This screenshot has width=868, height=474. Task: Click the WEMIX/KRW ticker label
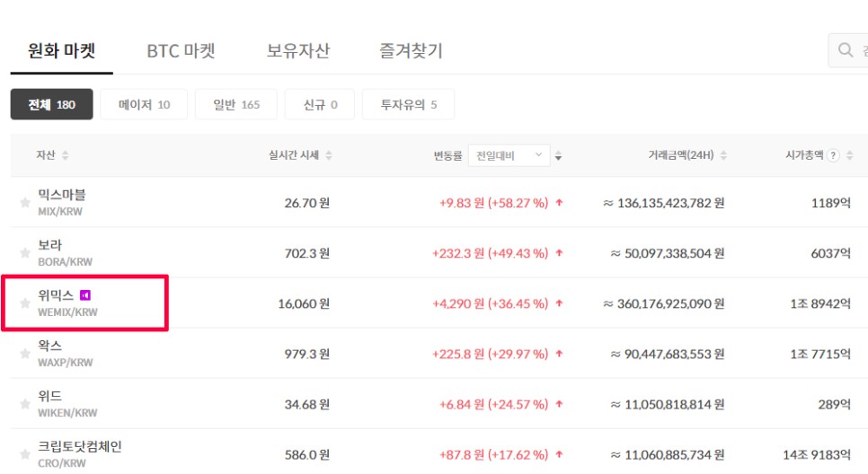click(67, 312)
